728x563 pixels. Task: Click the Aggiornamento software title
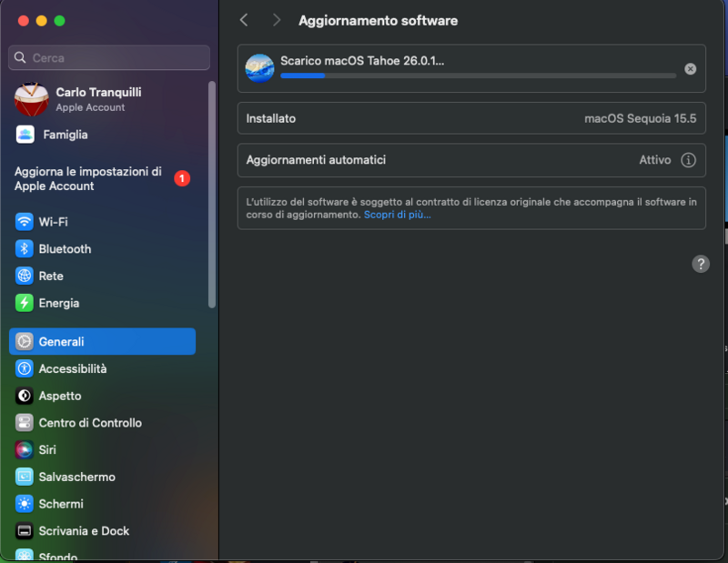pyautogui.click(x=378, y=20)
